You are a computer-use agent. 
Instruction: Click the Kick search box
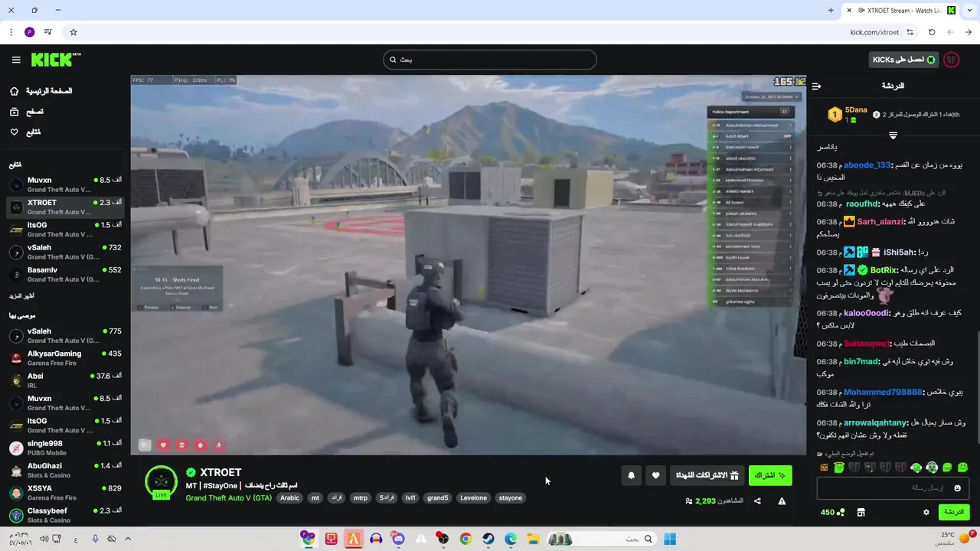point(490,60)
